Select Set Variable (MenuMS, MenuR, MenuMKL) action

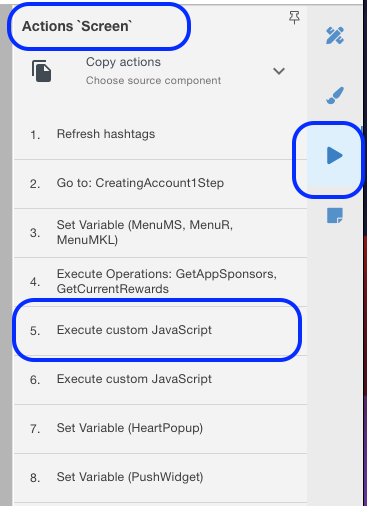[x=160, y=233]
